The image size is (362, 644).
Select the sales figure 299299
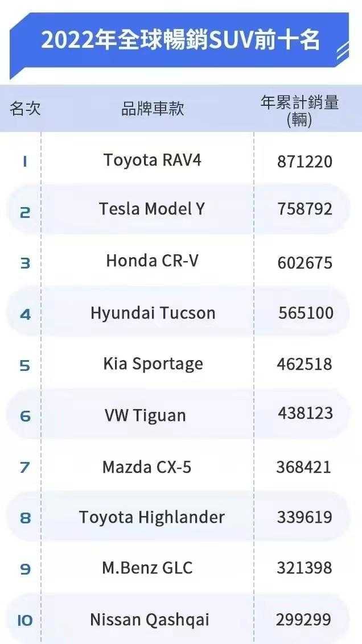[303, 620]
